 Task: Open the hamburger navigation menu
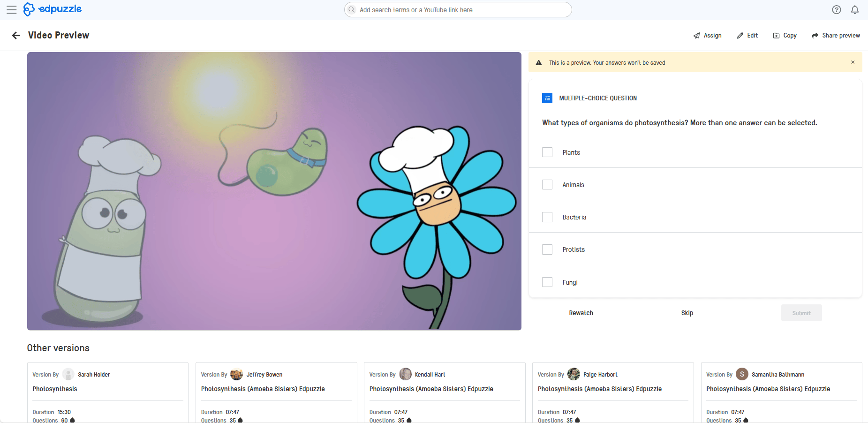click(12, 9)
